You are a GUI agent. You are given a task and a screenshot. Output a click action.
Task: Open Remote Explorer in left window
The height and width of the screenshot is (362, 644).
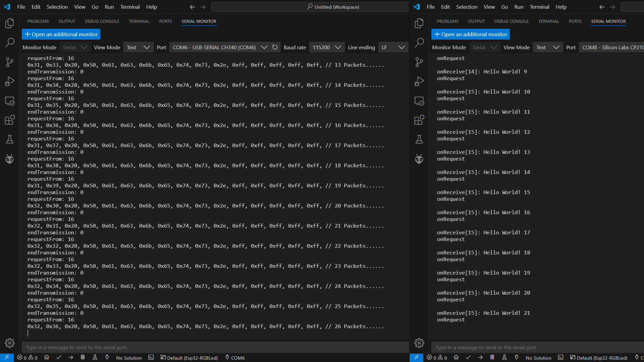[x=10, y=101]
